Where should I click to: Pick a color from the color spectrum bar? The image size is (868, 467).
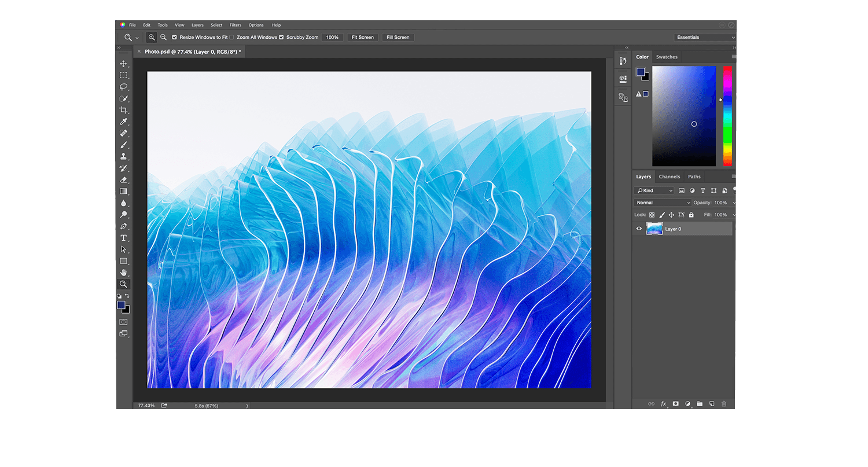coord(727,116)
